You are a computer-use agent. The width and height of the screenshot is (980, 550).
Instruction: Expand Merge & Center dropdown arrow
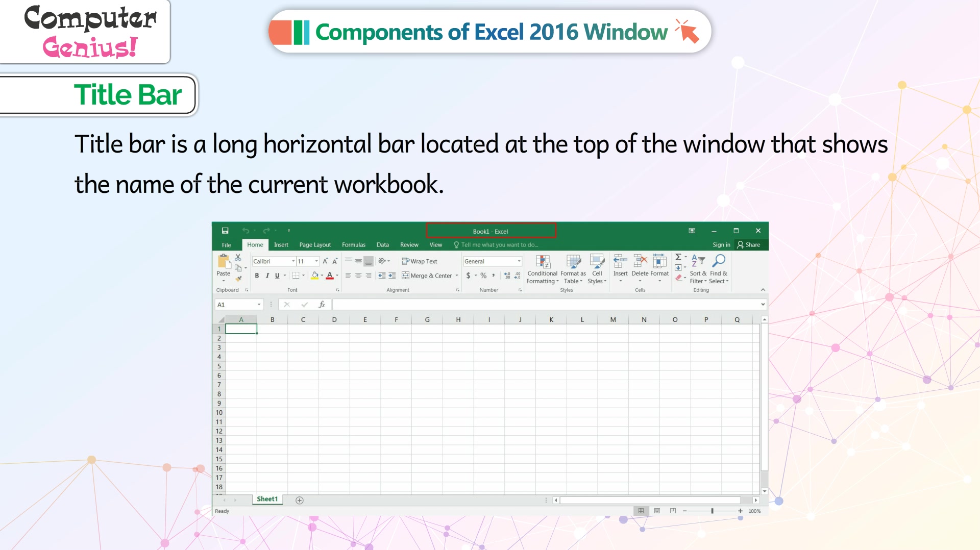[x=456, y=276]
